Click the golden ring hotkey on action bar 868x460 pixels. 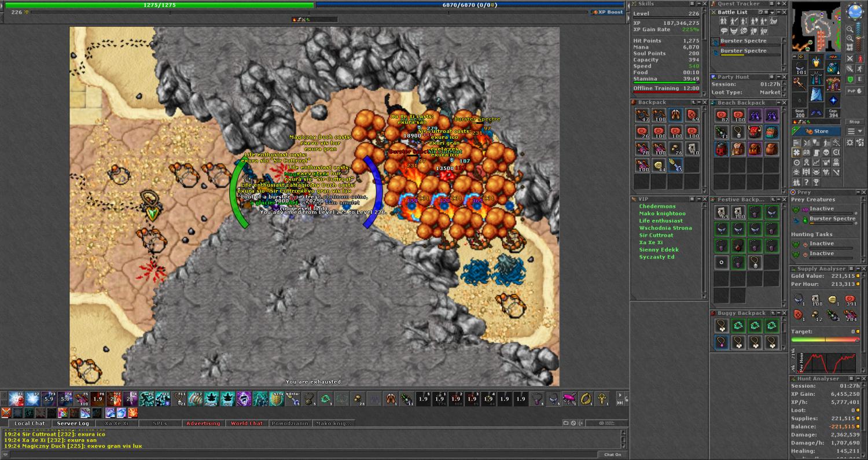click(586, 399)
